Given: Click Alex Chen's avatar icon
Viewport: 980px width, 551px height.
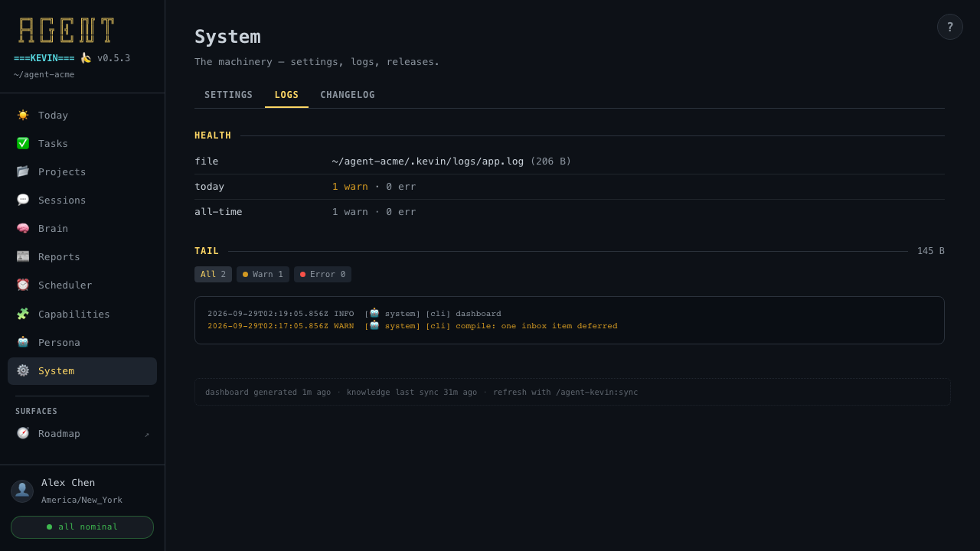Looking at the screenshot, I should tap(22, 491).
